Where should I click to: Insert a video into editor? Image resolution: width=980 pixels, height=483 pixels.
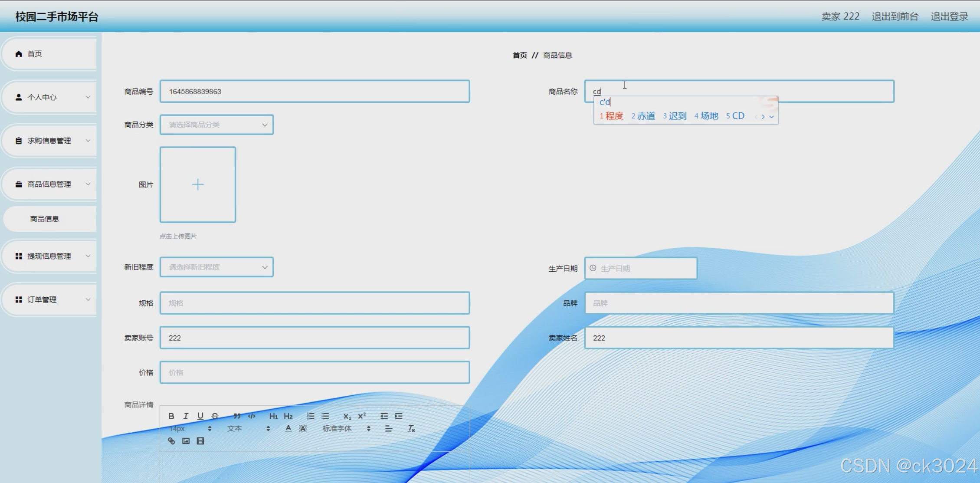(200, 441)
